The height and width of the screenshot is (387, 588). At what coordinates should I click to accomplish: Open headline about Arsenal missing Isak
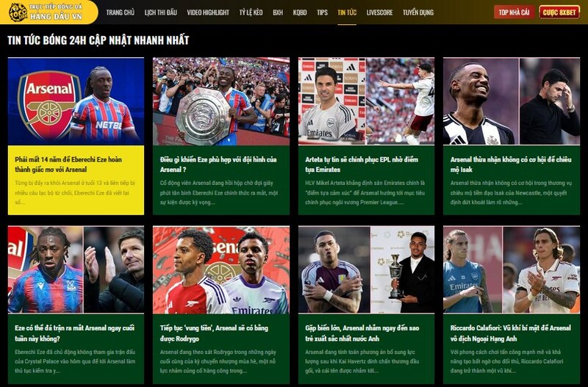click(x=511, y=164)
